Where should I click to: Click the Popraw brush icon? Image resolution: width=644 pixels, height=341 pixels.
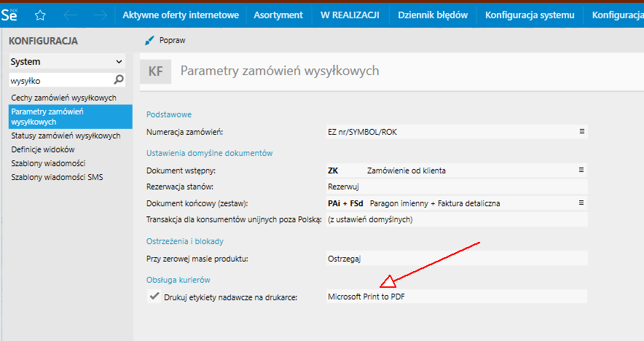150,41
